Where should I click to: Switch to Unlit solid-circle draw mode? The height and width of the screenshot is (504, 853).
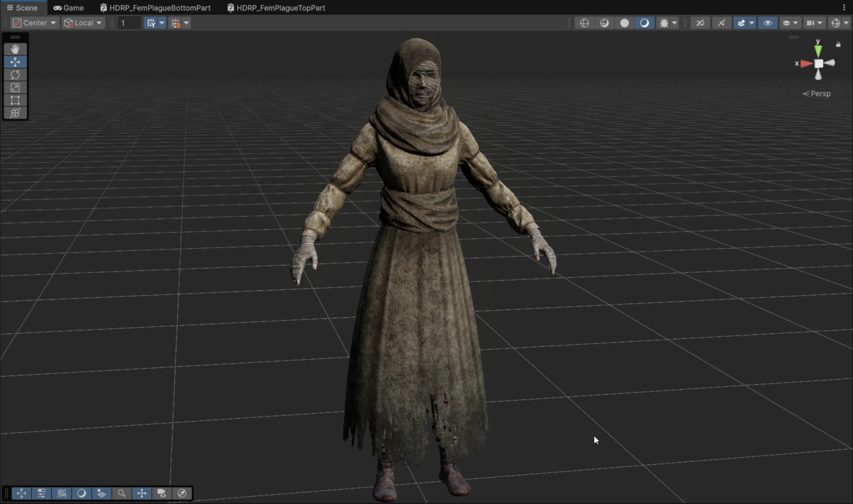click(624, 23)
